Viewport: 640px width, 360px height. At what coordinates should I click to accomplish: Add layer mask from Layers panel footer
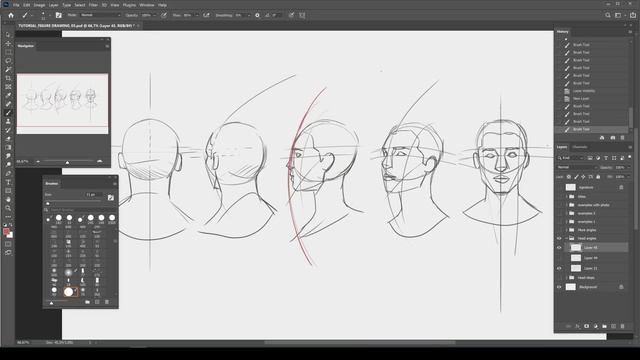click(587, 326)
